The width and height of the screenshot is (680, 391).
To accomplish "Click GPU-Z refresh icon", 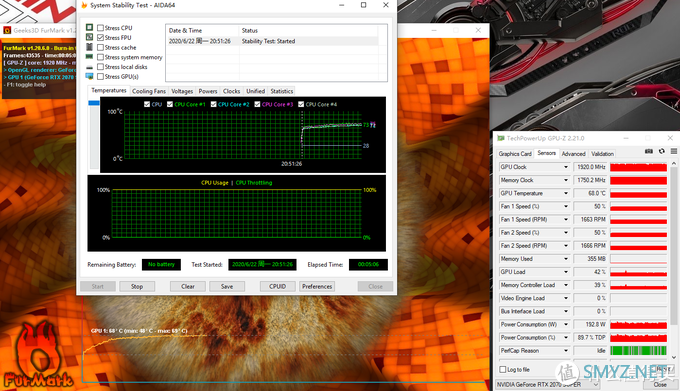I will 661,151.
